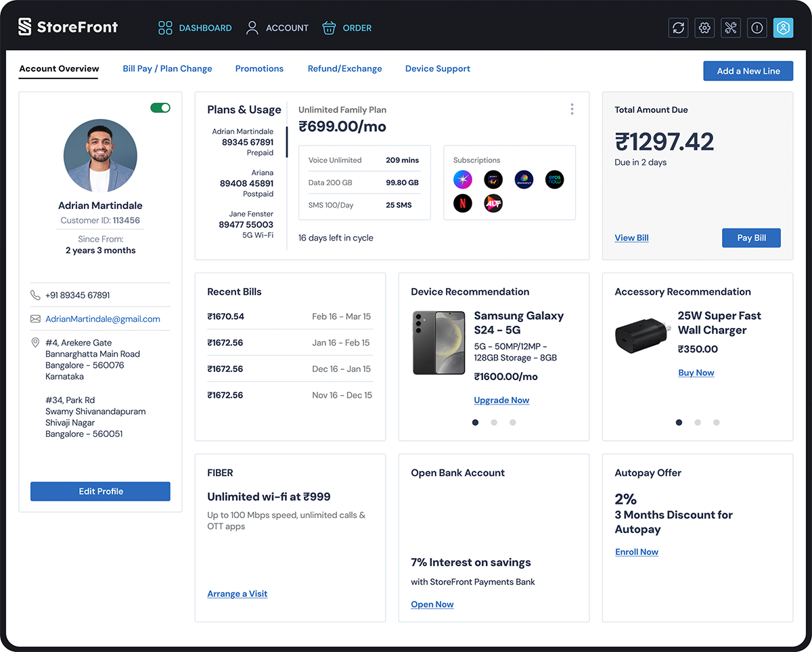This screenshot has height=652, width=812.
Task: Select the Discovery+ subscription icon
Action: click(524, 179)
